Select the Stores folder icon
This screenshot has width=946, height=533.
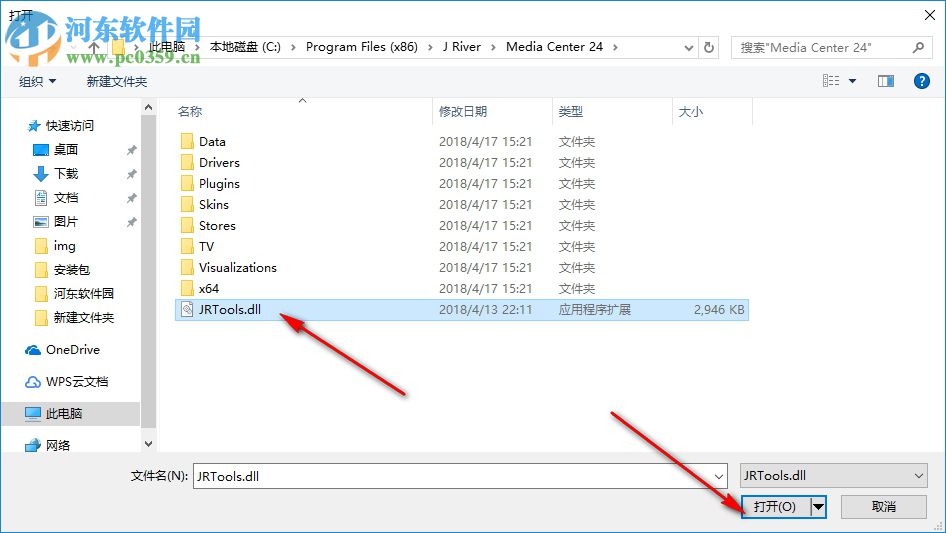188,226
